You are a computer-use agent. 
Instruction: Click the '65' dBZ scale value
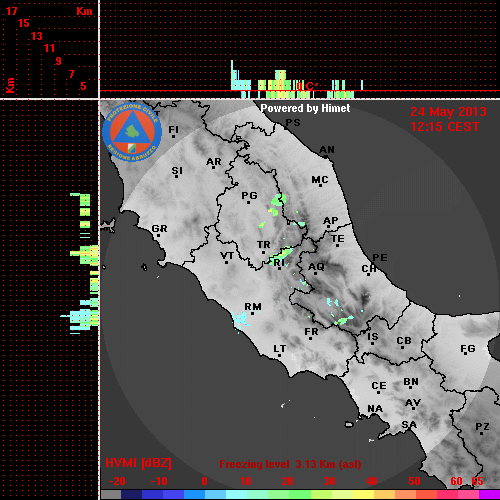[477, 481]
